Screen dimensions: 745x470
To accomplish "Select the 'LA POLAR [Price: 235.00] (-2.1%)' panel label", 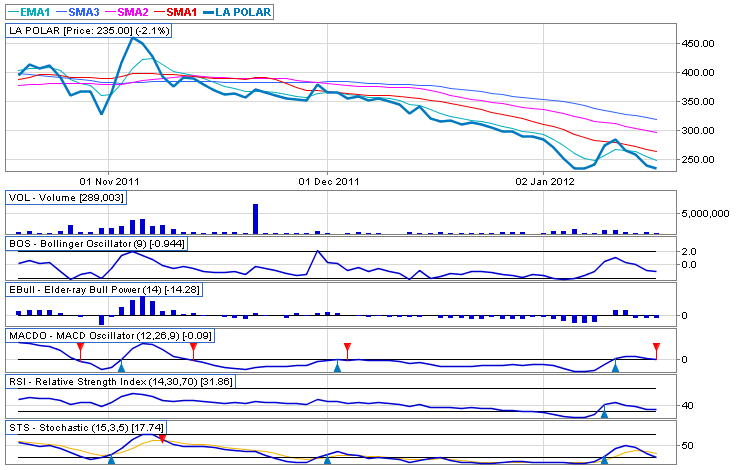I will tap(89, 31).
